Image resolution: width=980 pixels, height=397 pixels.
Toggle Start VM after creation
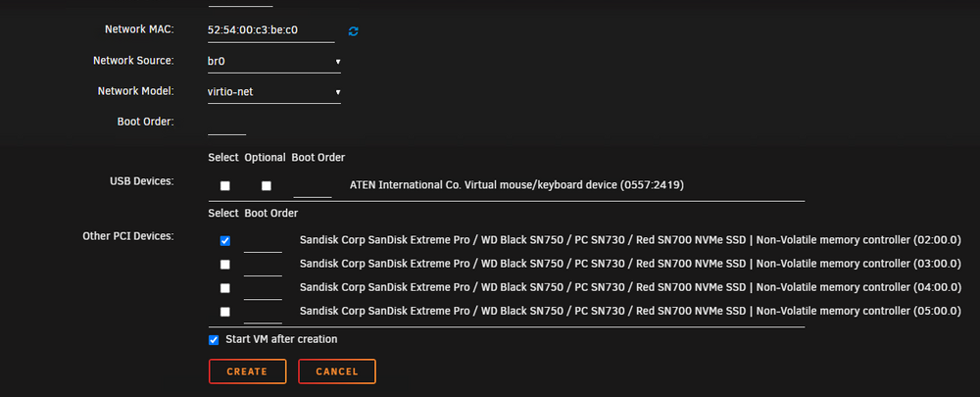tap(214, 340)
